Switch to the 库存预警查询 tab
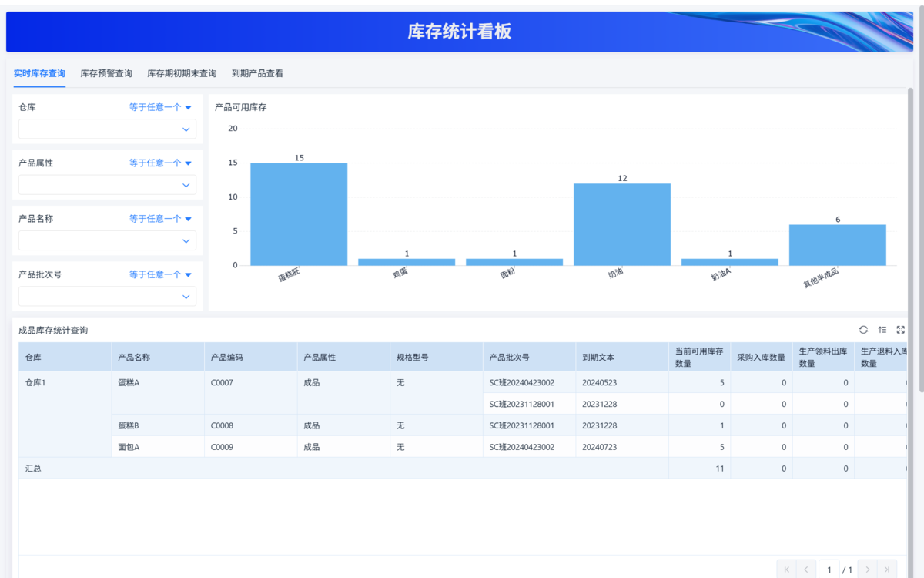Image resolution: width=924 pixels, height=578 pixels. [x=106, y=74]
